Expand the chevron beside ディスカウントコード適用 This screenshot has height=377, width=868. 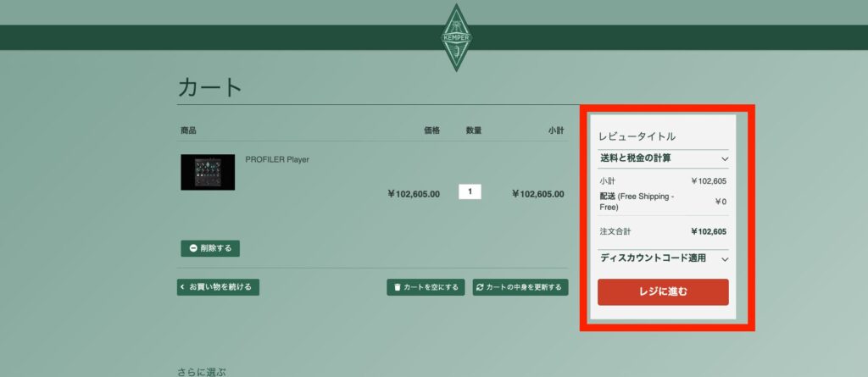[725, 259]
